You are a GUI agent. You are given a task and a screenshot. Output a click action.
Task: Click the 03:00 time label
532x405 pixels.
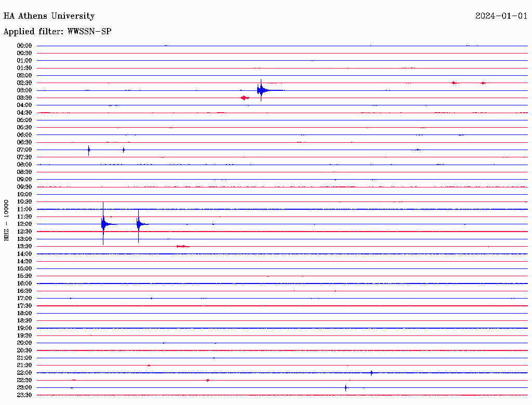coord(24,90)
